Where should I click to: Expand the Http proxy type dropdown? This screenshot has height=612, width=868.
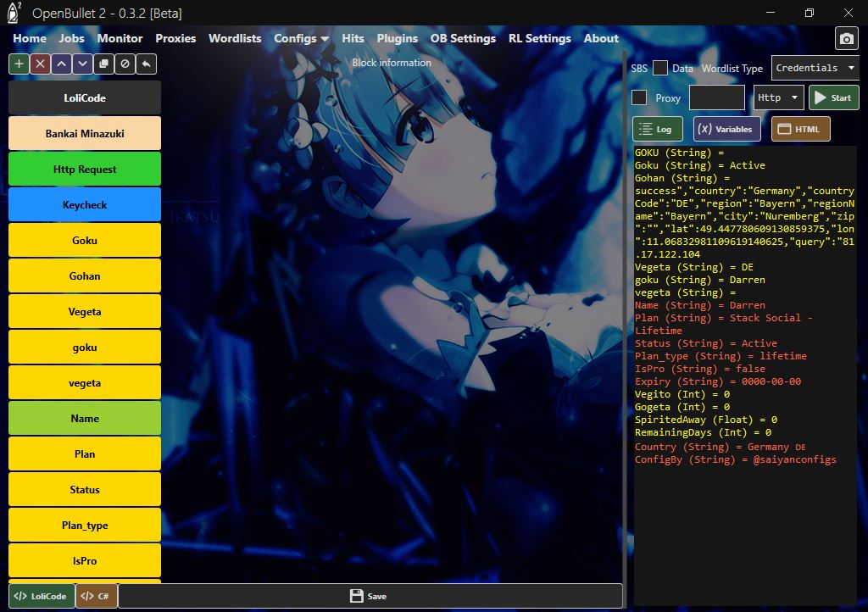click(x=778, y=97)
